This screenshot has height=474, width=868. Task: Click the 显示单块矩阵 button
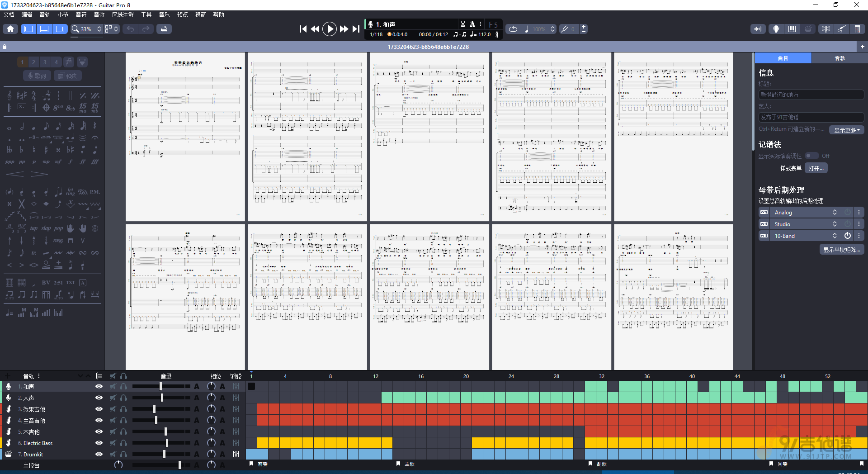(842, 250)
